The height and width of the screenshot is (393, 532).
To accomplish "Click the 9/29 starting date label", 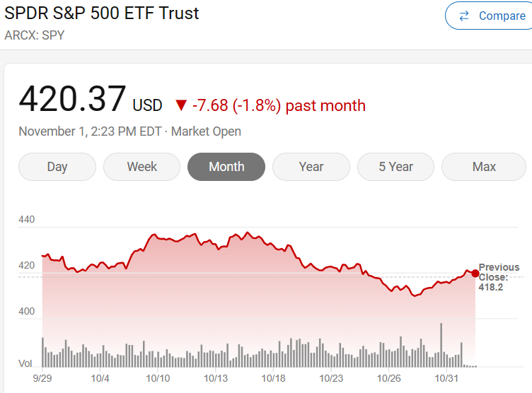I will pyautogui.click(x=42, y=378).
